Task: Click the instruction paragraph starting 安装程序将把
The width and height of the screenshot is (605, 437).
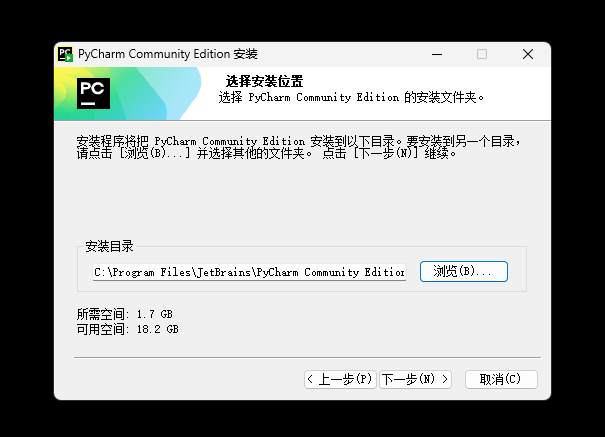Action: (299, 147)
